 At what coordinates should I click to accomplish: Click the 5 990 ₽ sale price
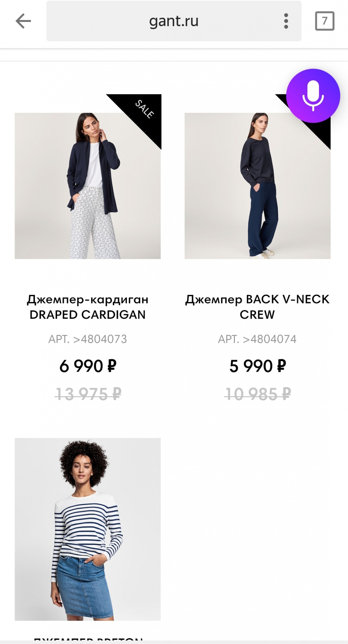pos(258,366)
